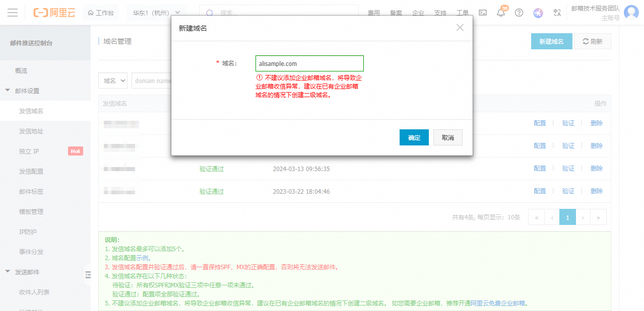
Task: Click the Alibaba Cloud logo
Action: click(54, 13)
